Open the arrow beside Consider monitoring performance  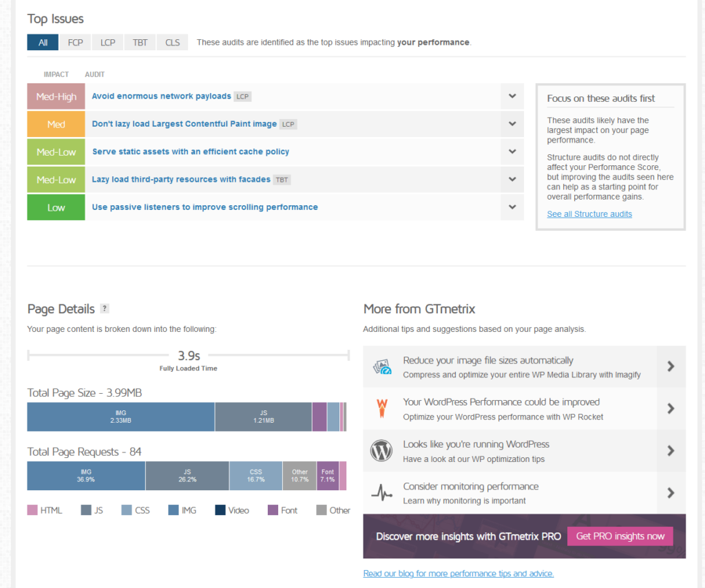(x=671, y=493)
